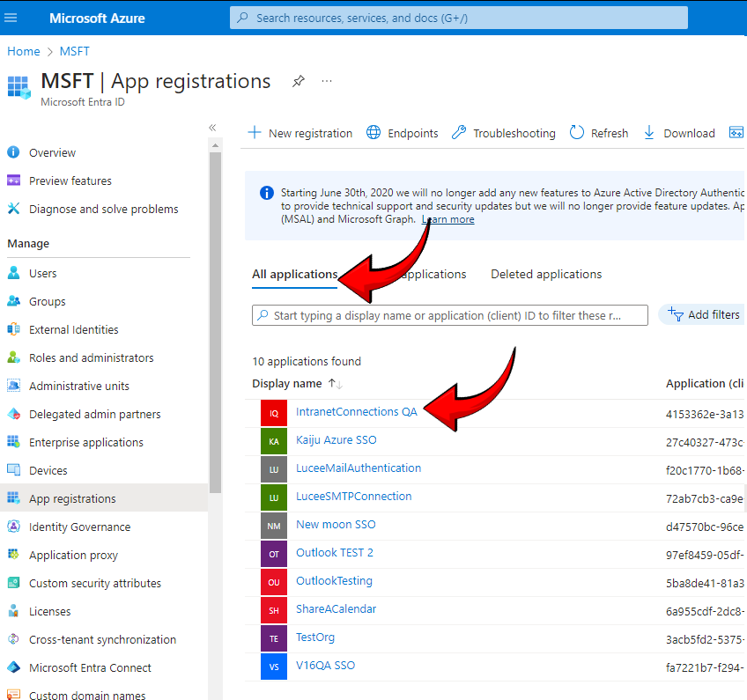Open Diagnose and solve problems
The height and width of the screenshot is (700, 747).
(103, 209)
